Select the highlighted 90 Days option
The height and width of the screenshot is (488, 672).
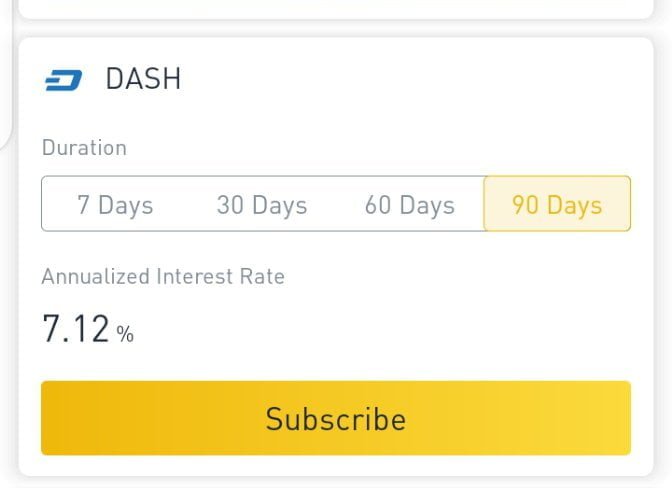557,205
